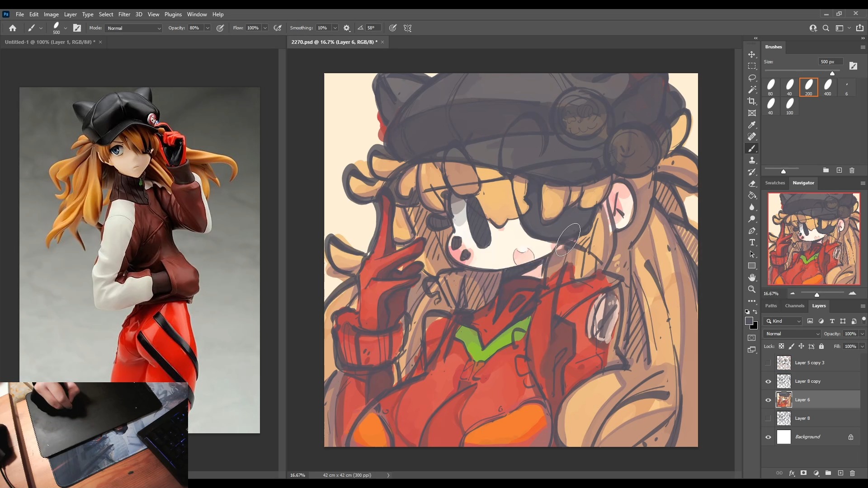Open the painting Mode dropdown
Image resolution: width=868 pixels, height=488 pixels.
(133, 28)
